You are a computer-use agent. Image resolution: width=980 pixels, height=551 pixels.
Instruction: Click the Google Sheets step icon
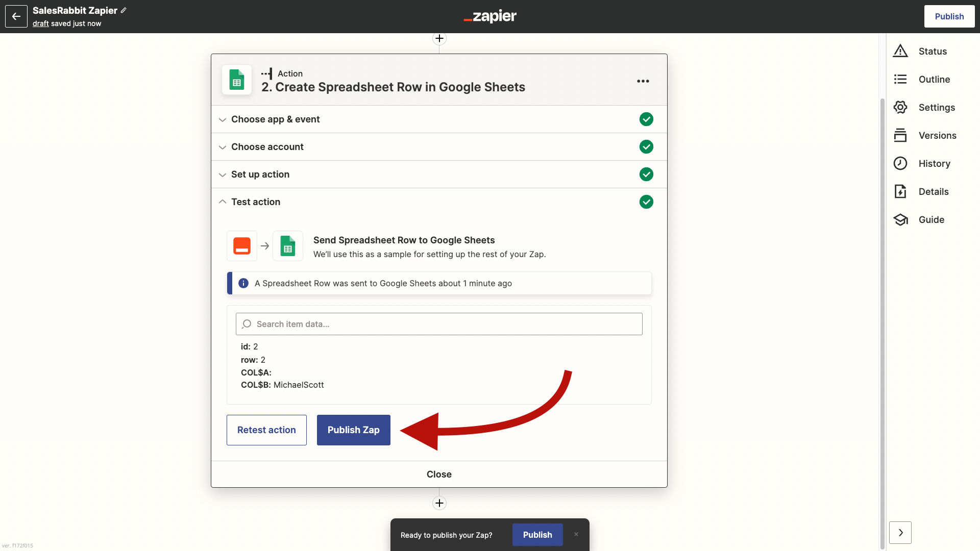click(237, 80)
